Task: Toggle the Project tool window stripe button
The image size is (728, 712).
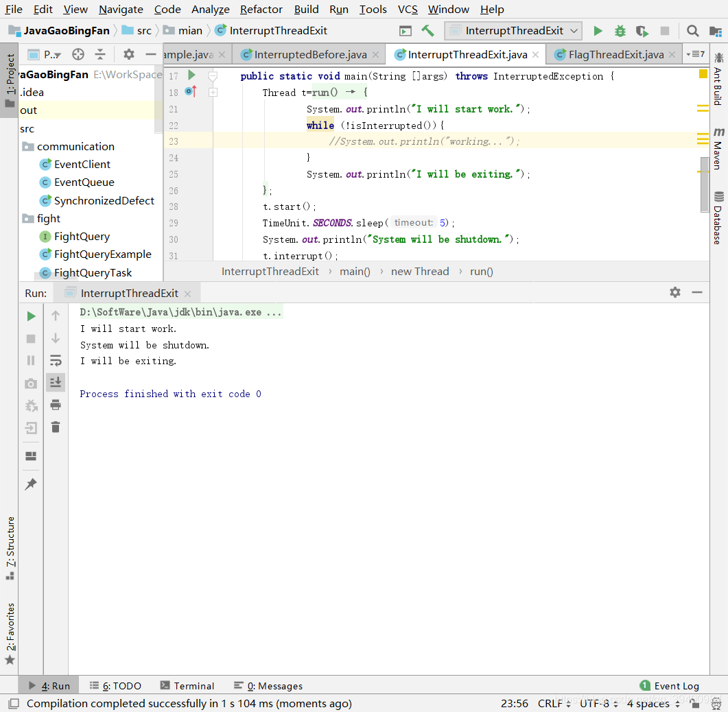Action: [x=10, y=80]
